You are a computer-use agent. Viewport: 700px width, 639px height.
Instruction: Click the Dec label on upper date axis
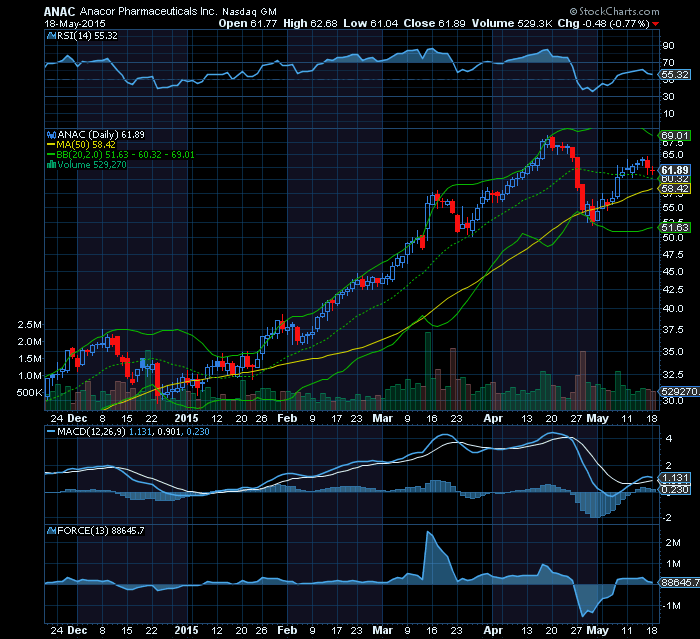tap(77, 418)
